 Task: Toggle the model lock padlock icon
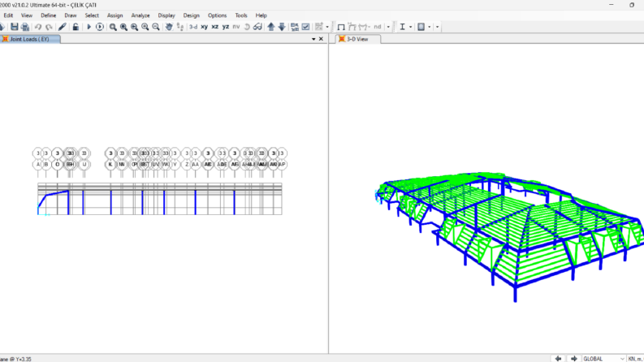point(76,27)
